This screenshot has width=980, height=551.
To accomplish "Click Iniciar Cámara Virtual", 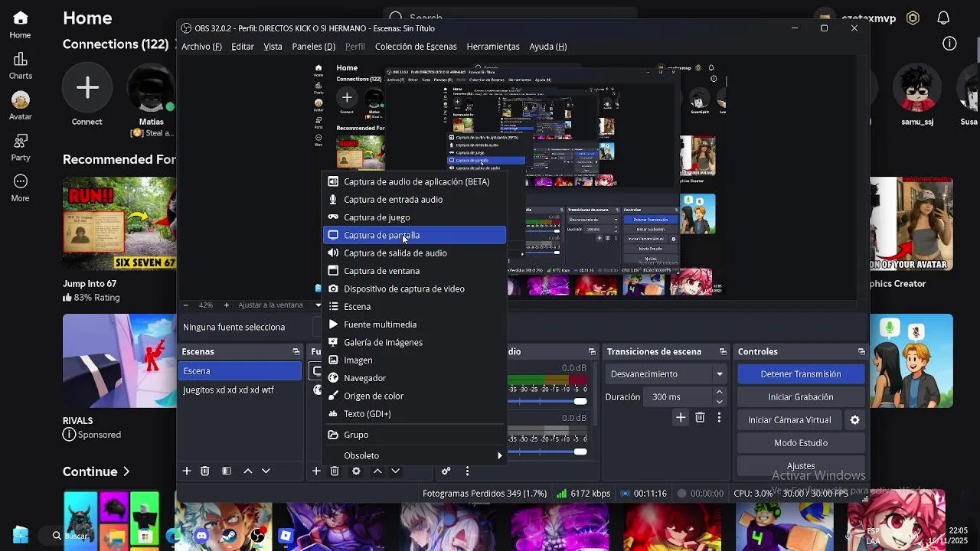I will tap(789, 420).
